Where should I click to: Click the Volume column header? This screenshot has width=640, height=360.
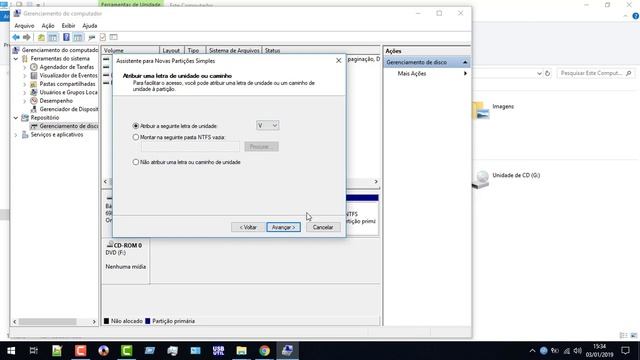point(131,51)
